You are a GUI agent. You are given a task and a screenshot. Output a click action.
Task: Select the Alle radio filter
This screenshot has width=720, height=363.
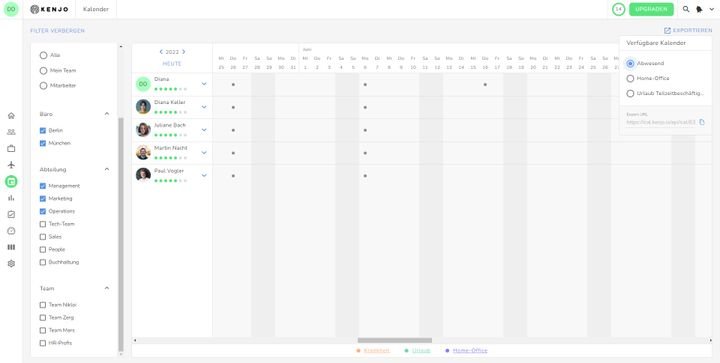coord(43,55)
